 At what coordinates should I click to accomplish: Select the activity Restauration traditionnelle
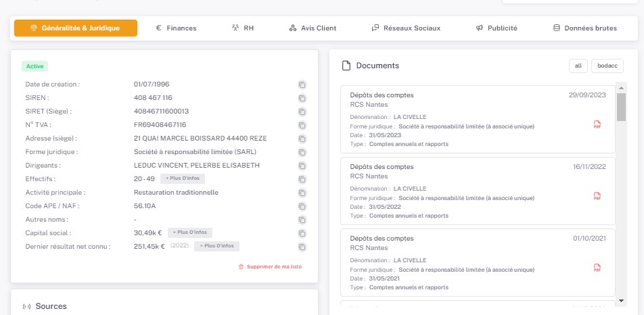176,193
